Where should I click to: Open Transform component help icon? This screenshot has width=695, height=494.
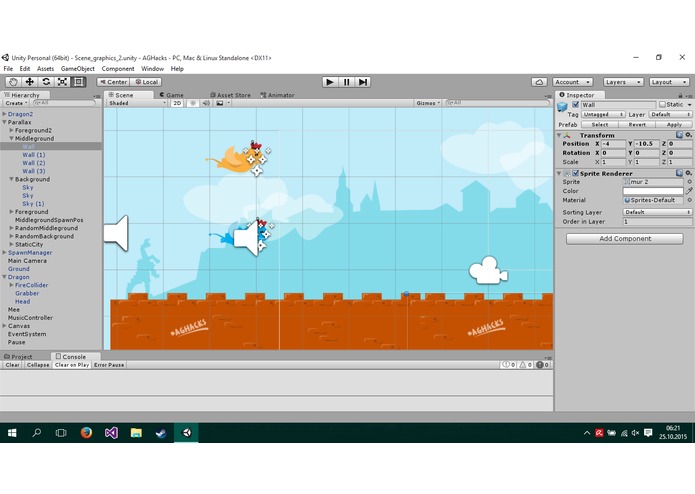[x=679, y=135]
